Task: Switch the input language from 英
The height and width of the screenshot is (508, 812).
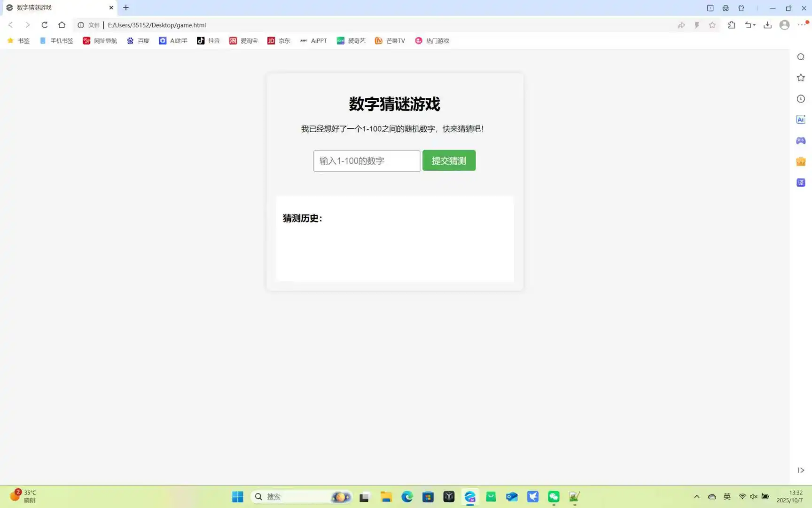Action: coord(727,496)
